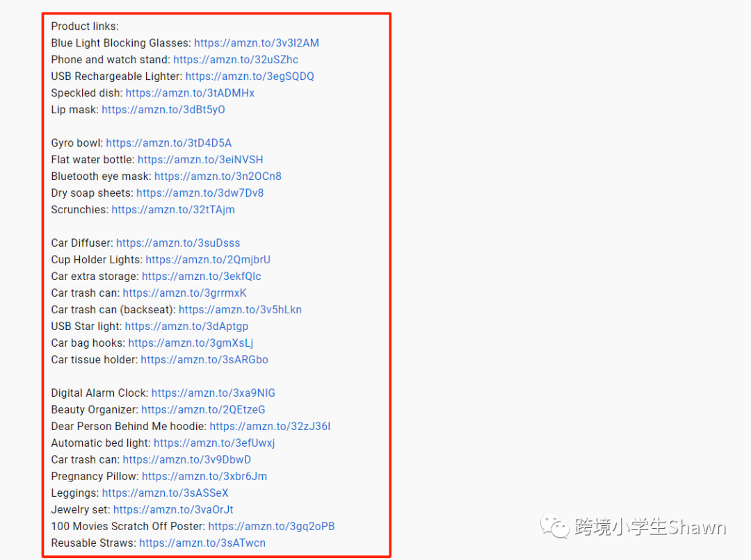751x560 pixels.
Task: Click the 'Product links:' heading text
Action: click(x=85, y=26)
